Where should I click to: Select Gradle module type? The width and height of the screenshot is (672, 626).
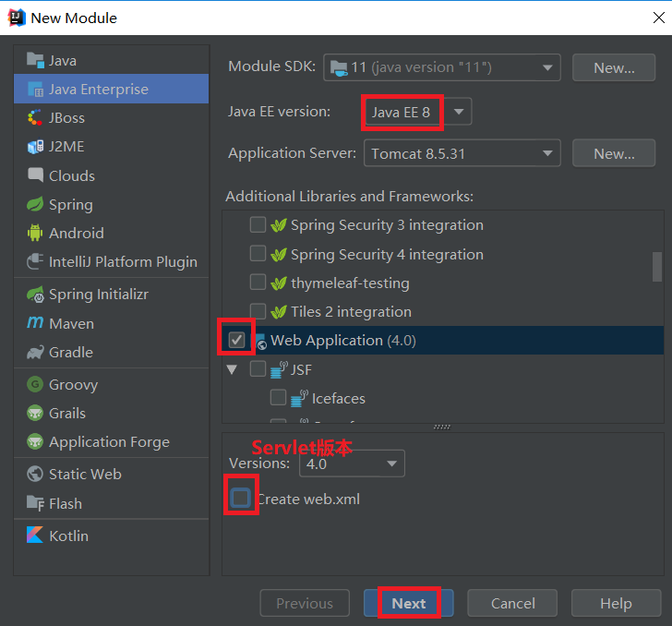[111, 352]
